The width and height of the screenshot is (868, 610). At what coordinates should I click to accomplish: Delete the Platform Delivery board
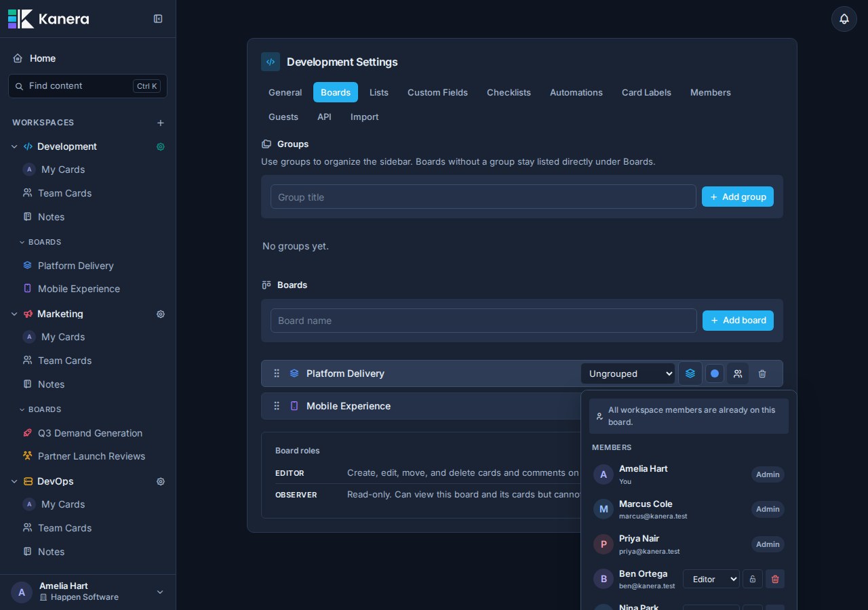[x=762, y=373]
